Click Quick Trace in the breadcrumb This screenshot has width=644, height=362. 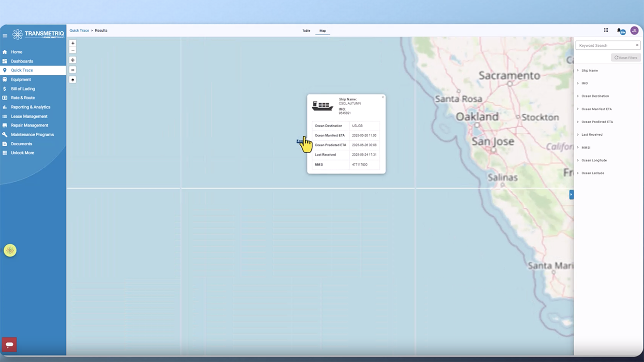(79, 30)
